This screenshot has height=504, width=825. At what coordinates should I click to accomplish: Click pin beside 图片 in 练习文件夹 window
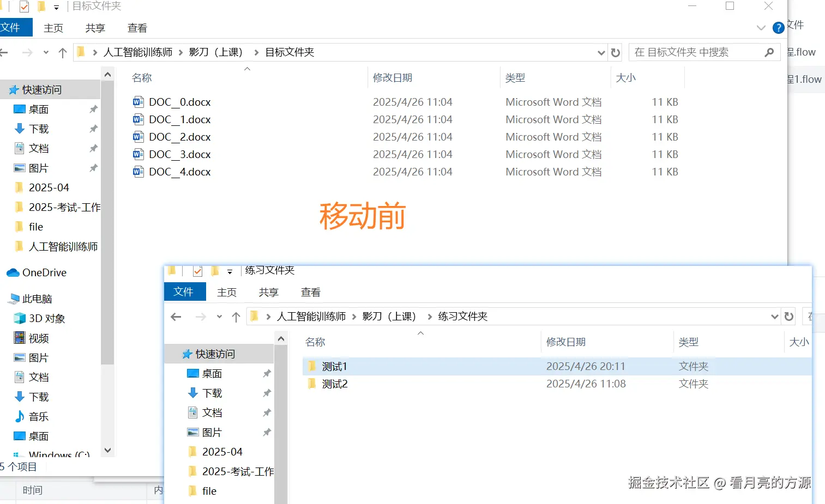click(267, 432)
